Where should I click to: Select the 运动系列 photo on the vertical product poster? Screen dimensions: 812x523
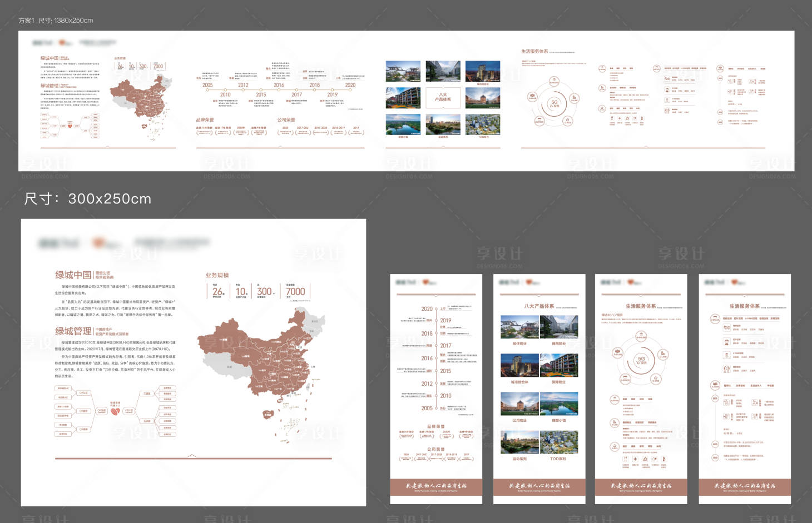pos(519,442)
